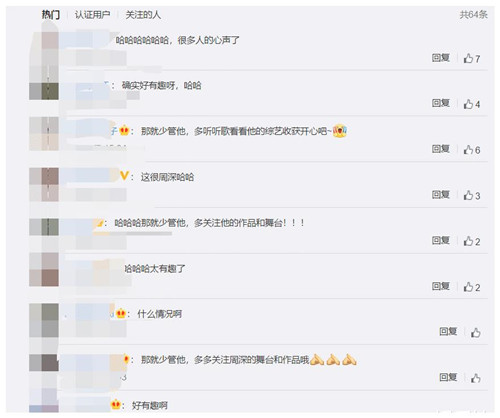Reply to '哈哈哈哈哈哈,很多人的心声了' comment

pos(441,58)
